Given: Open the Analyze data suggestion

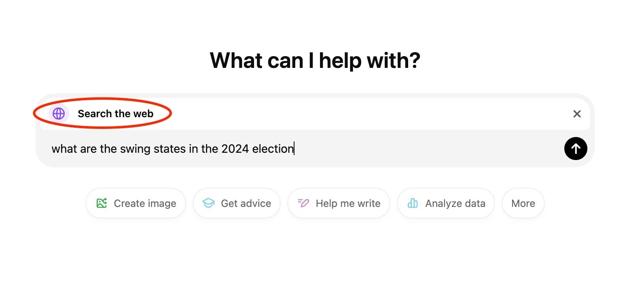Looking at the screenshot, I should (x=446, y=203).
